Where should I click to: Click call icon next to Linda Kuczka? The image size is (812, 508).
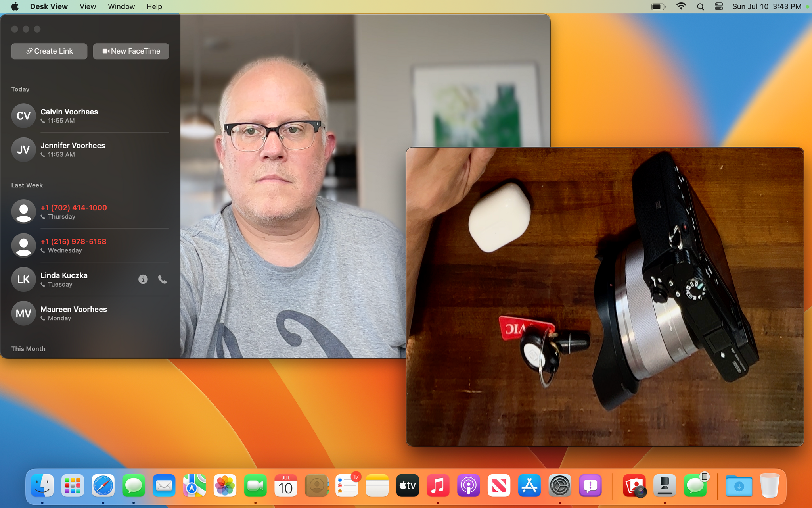pos(163,279)
